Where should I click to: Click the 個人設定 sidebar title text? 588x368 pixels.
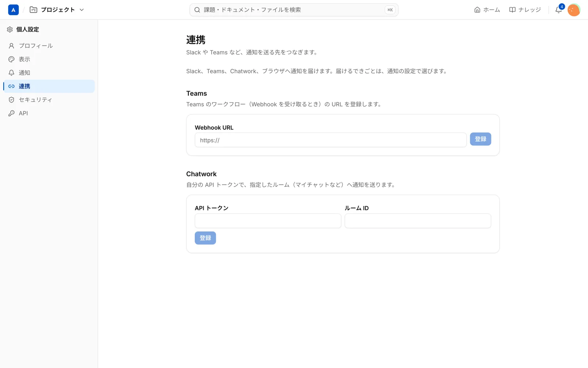tap(28, 29)
